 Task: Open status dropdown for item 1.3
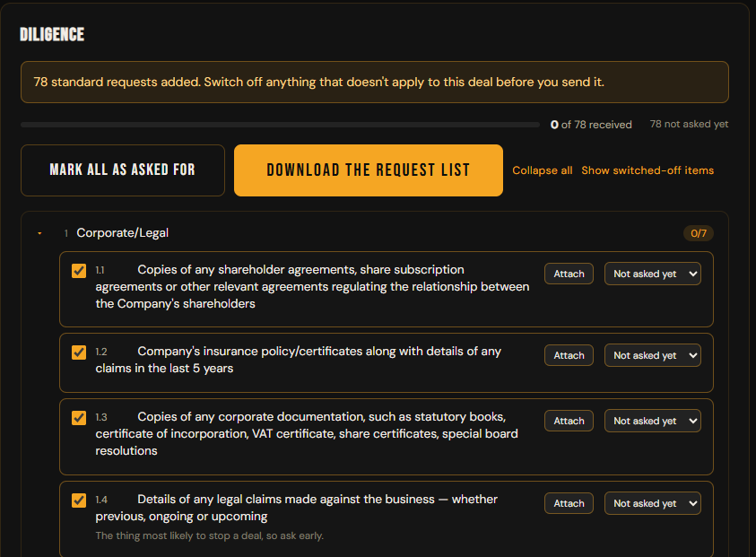[653, 421]
